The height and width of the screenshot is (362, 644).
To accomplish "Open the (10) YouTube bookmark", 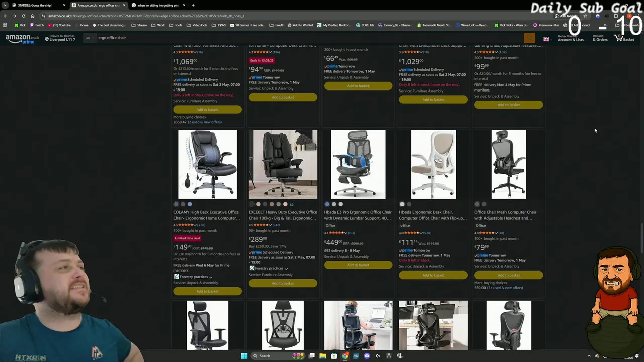I will (60, 25).
